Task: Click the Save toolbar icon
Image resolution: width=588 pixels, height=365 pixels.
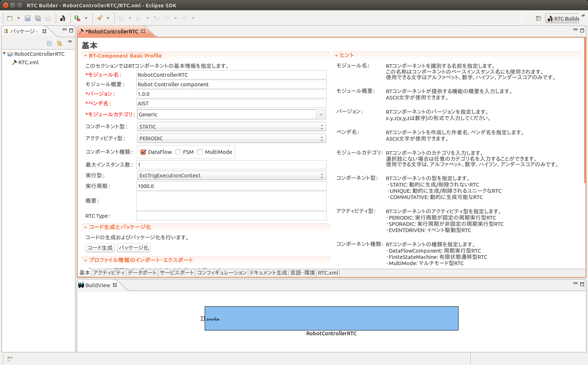Action: coord(28,18)
